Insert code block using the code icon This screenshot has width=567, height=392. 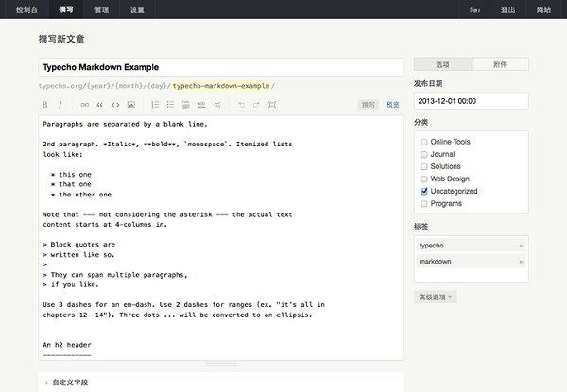click(115, 104)
